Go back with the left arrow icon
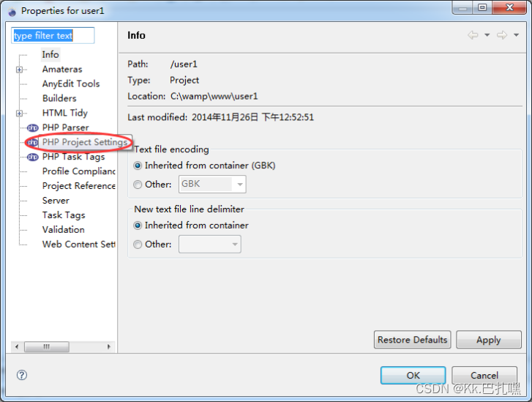532x402 pixels. (x=473, y=35)
